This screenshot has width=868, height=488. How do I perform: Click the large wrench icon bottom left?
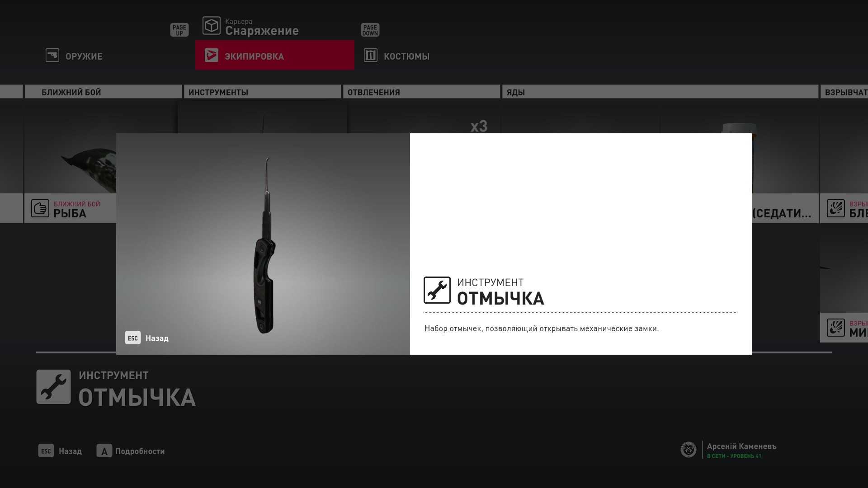point(53,387)
